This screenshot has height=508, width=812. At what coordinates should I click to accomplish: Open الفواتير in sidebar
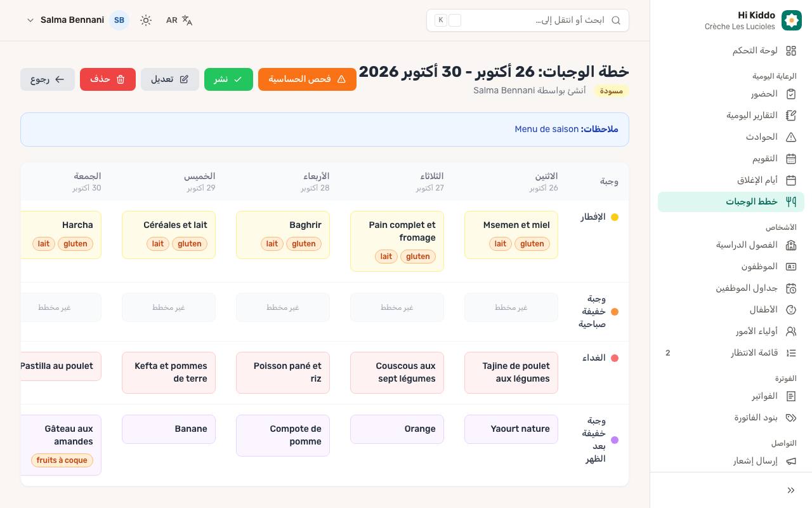tap(731, 396)
